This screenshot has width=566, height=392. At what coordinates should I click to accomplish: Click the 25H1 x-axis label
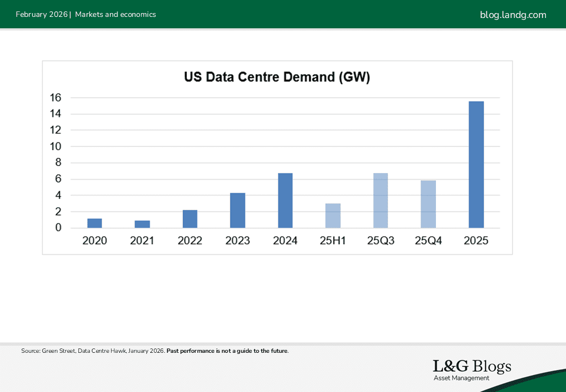click(333, 241)
